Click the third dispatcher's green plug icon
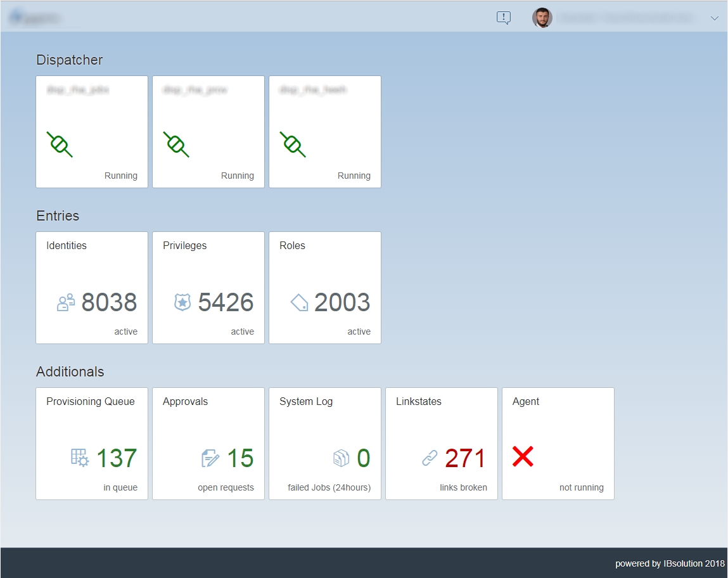Screen dimensions: 728x578 tap(293, 144)
